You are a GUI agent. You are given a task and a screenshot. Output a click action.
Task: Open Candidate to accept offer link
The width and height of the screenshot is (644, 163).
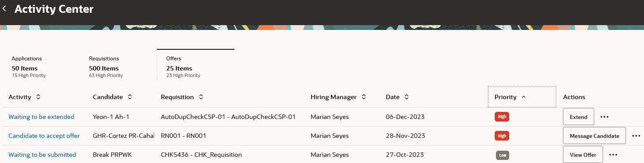(44, 136)
